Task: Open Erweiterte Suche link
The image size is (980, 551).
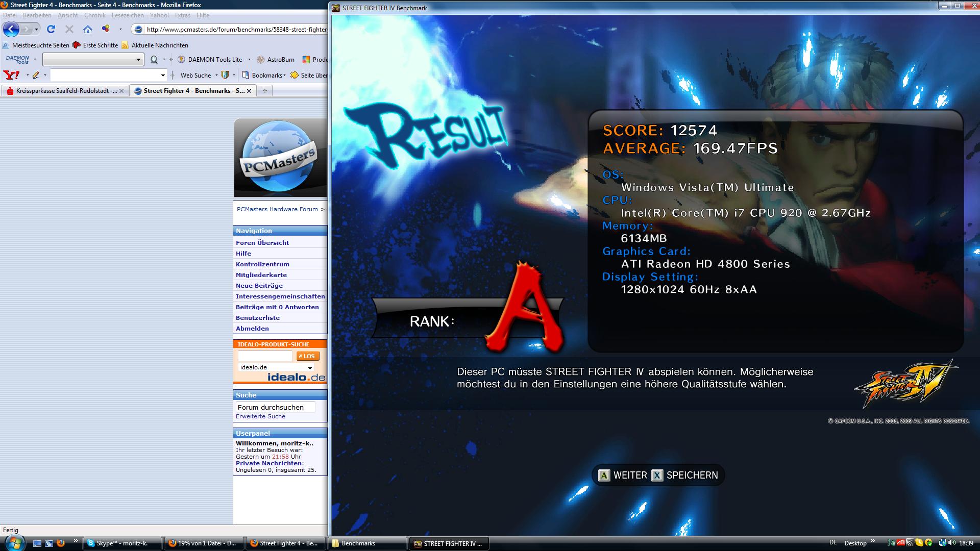Action: pos(260,416)
